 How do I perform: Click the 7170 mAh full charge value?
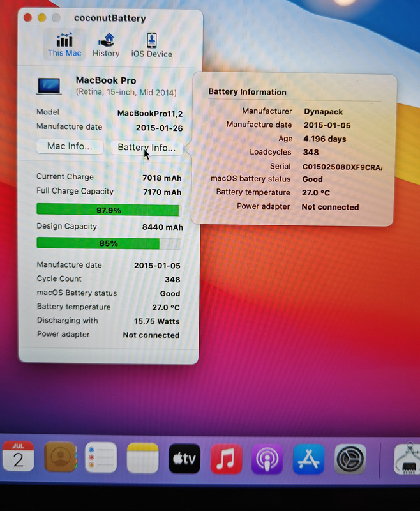[162, 192]
